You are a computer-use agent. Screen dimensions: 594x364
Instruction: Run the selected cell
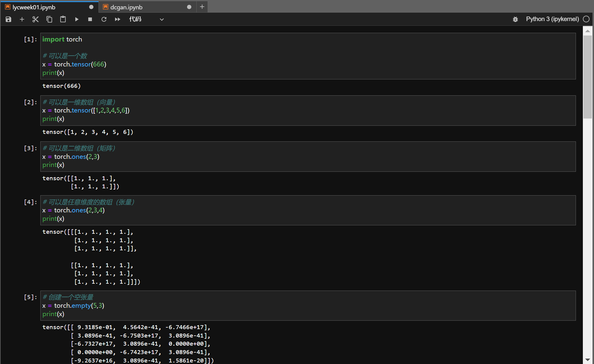(x=77, y=19)
